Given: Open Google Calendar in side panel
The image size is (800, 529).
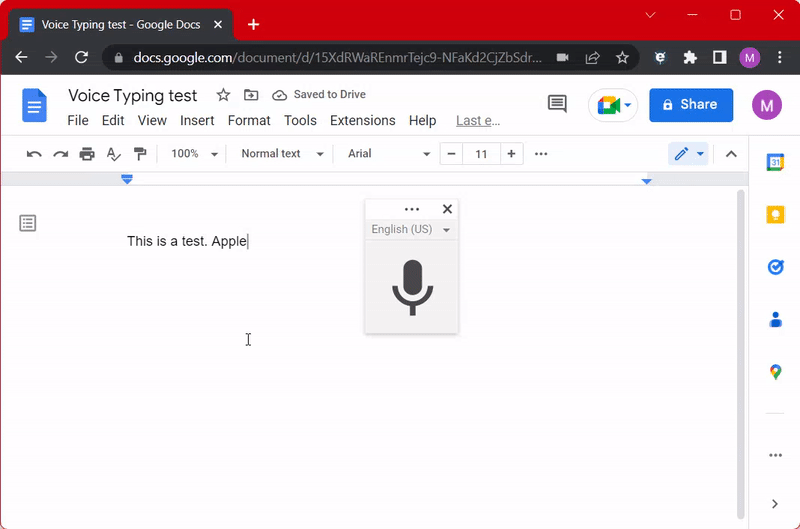Looking at the screenshot, I should [x=775, y=162].
